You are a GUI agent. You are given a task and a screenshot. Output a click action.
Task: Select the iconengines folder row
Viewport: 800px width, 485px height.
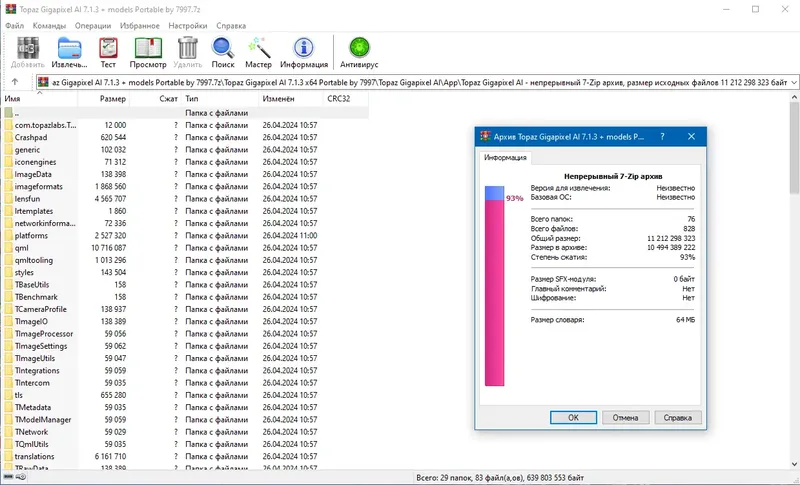click(x=184, y=162)
